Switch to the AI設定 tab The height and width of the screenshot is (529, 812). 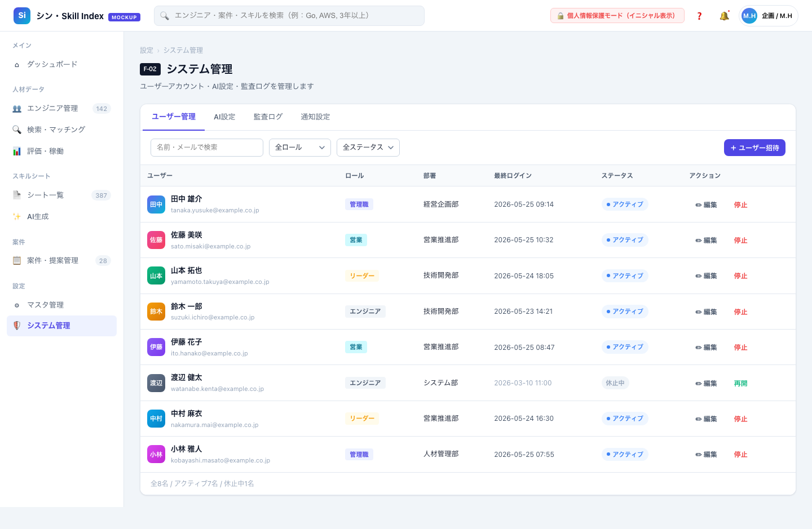click(224, 117)
